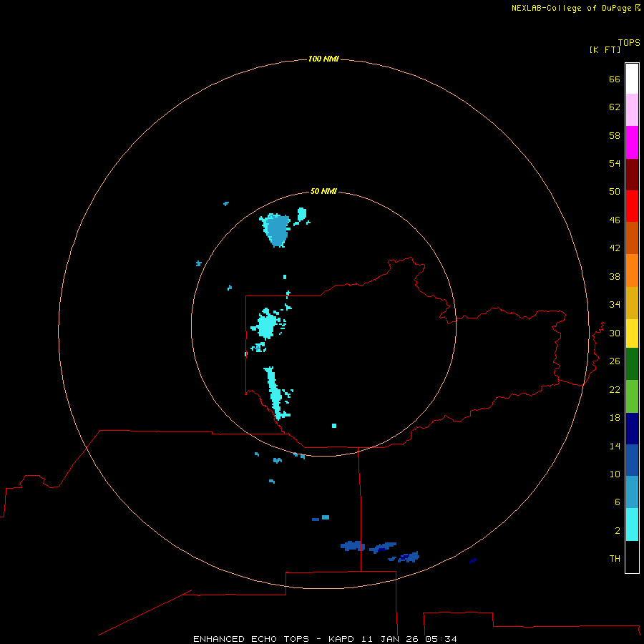
Task: Click the legend value 10
Action: point(615,474)
